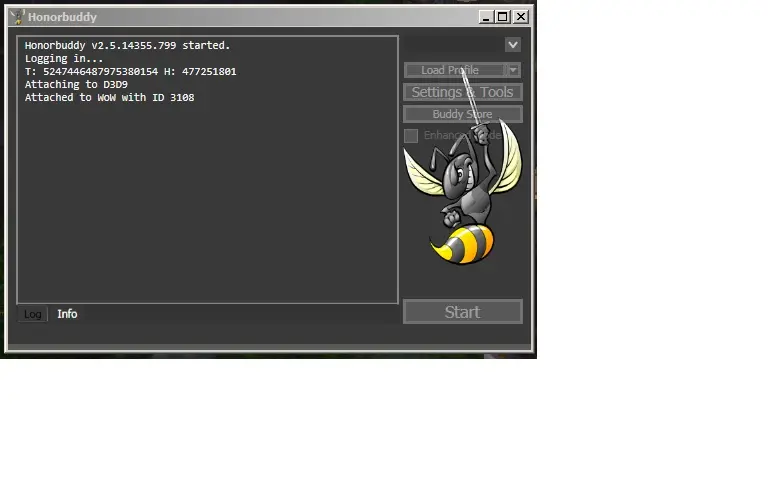Open Settings & Tools

(462, 92)
